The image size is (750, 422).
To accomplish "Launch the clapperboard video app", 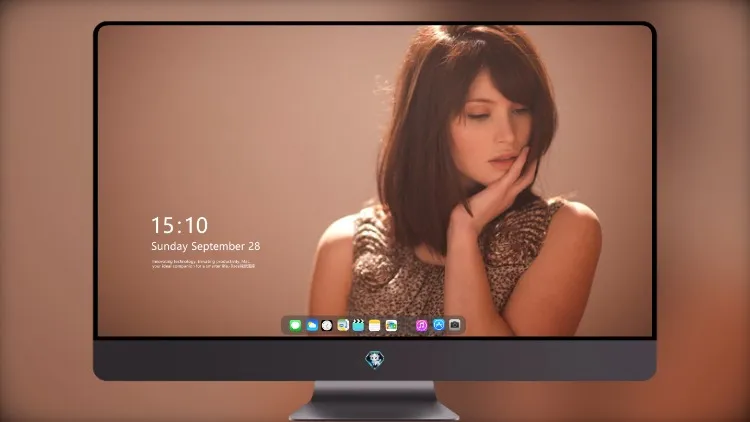I will (x=358, y=326).
